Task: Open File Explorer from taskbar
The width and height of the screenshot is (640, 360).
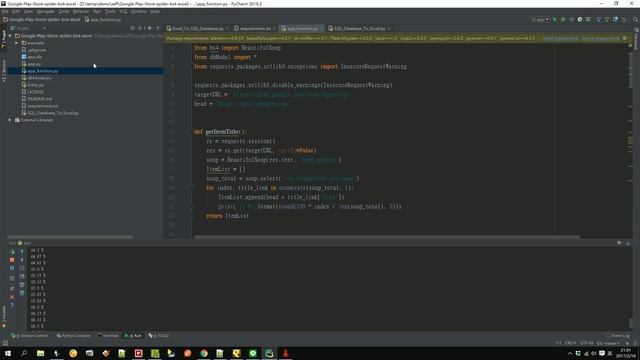Action: click(40, 353)
